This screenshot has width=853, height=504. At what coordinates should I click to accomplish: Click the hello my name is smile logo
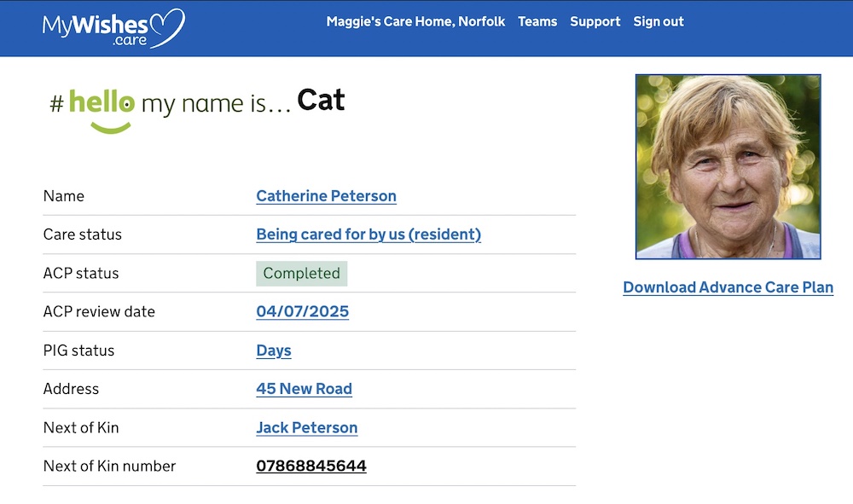[101, 109]
